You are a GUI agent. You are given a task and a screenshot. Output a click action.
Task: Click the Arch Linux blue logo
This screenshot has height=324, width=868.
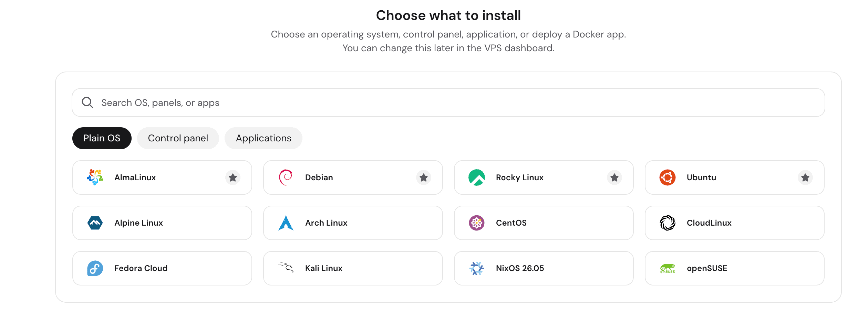coord(286,223)
